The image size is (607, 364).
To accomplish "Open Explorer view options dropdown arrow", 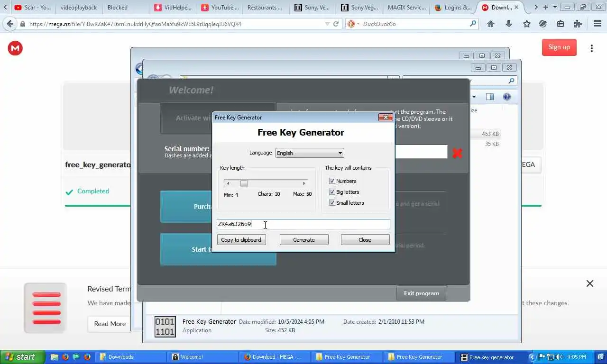I will (x=474, y=97).
